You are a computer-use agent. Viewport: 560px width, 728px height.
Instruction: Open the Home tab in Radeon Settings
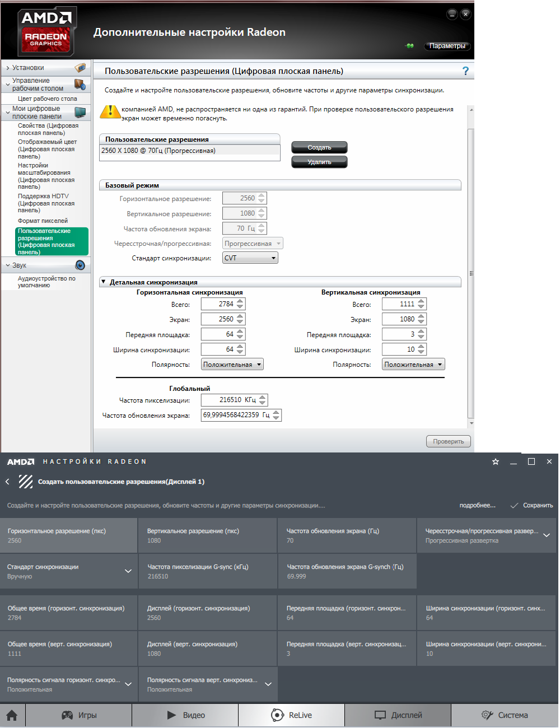pyautogui.click(x=12, y=715)
